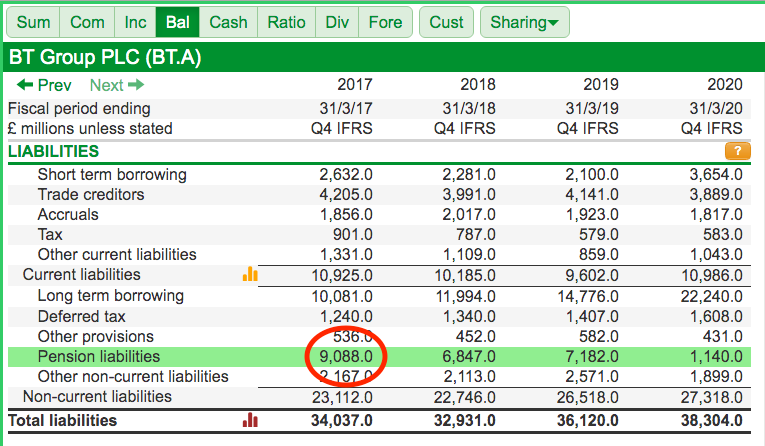Viewport: 765px width, 446px height.
Task: Select the Pension liabilities row label
Action: pos(99,357)
